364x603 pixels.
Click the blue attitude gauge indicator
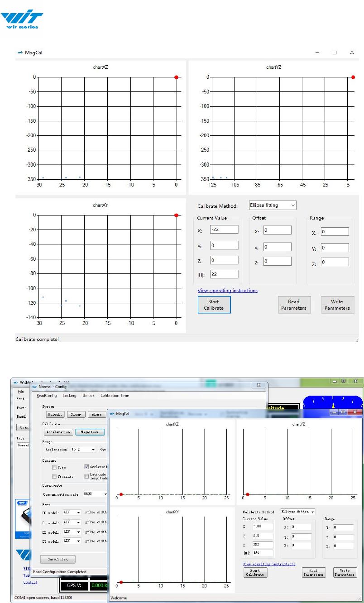333,399
